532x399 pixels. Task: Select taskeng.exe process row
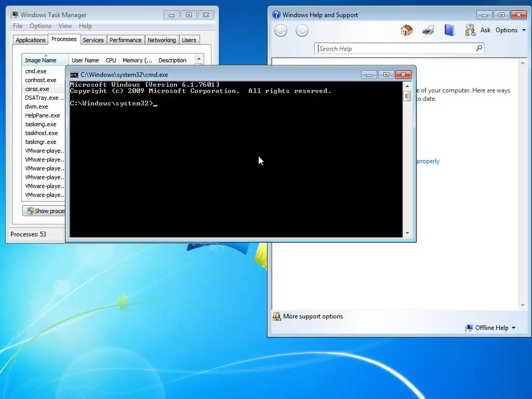point(44,124)
